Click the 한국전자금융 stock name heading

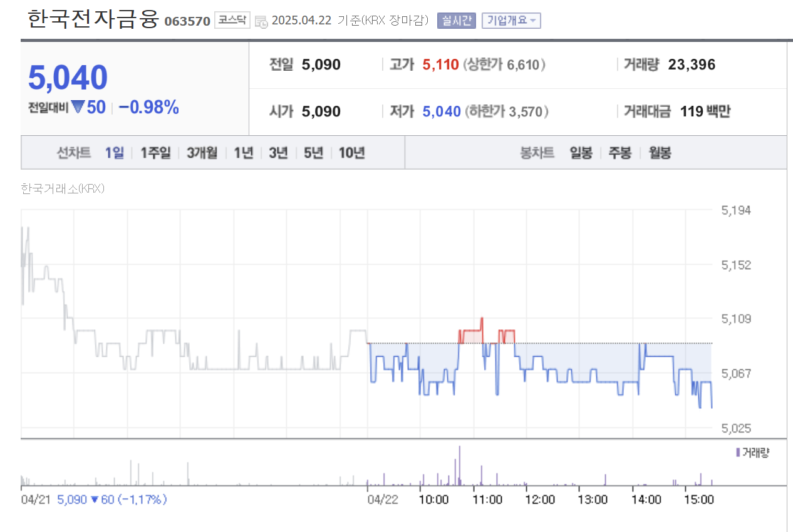(93, 19)
